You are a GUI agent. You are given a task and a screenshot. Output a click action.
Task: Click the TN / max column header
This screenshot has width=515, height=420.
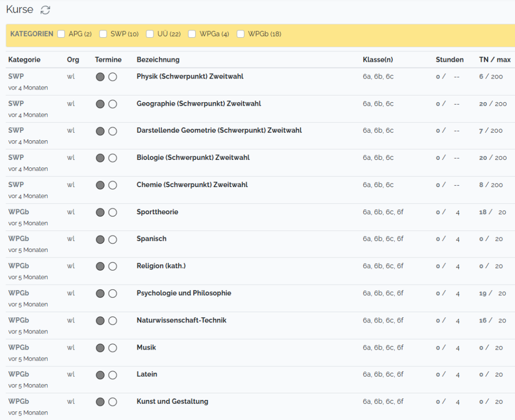(x=494, y=60)
